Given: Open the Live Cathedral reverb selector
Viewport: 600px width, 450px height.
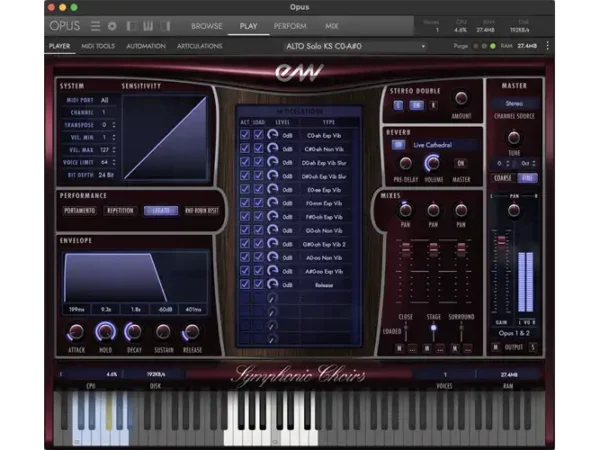Looking at the screenshot, I should click(445, 145).
